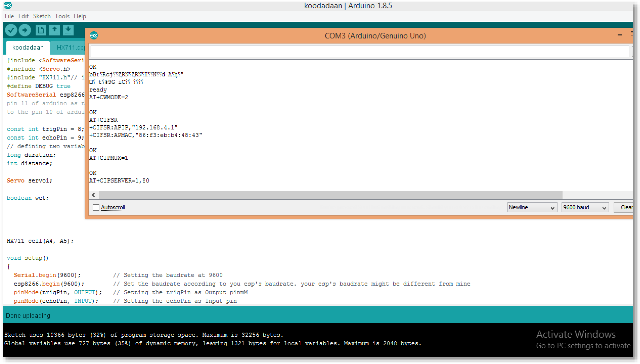Enable the Autoscroll checkbox

(96, 207)
